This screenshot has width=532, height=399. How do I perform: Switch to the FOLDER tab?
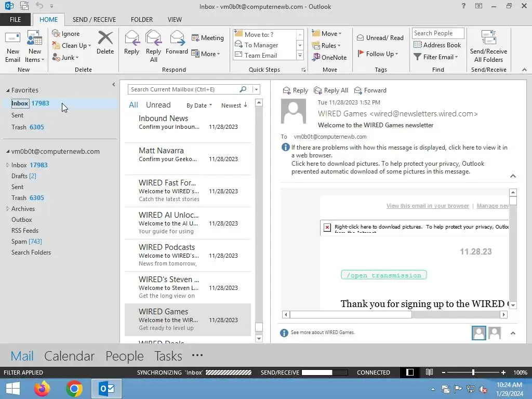point(142,19)
